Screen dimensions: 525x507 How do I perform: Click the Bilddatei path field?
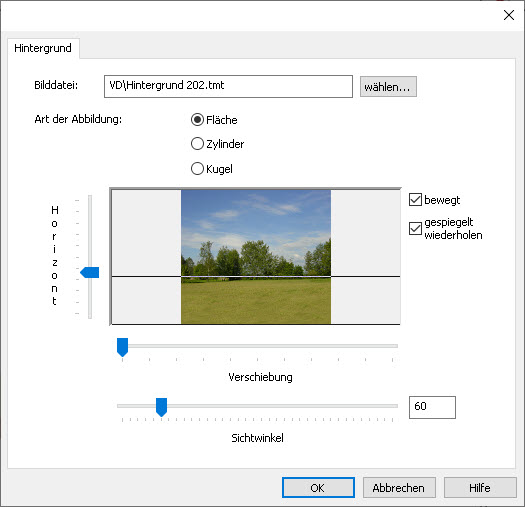tap(228, 86)
